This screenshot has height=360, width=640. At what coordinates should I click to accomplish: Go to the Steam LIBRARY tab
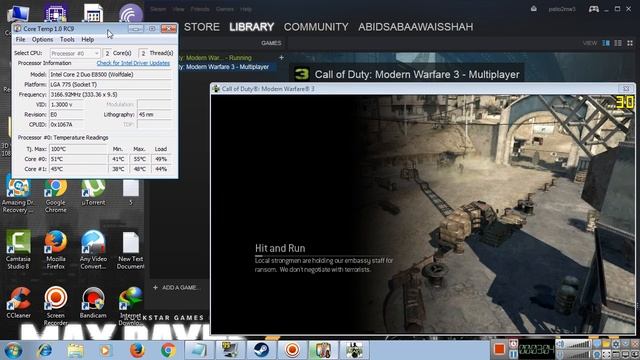click(251, 27)
